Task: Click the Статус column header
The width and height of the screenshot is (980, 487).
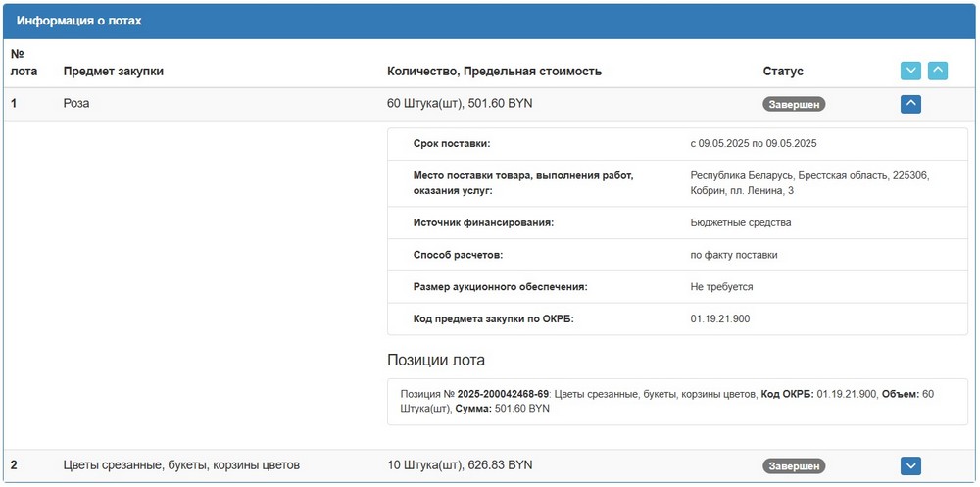Action: click(783, 72)
